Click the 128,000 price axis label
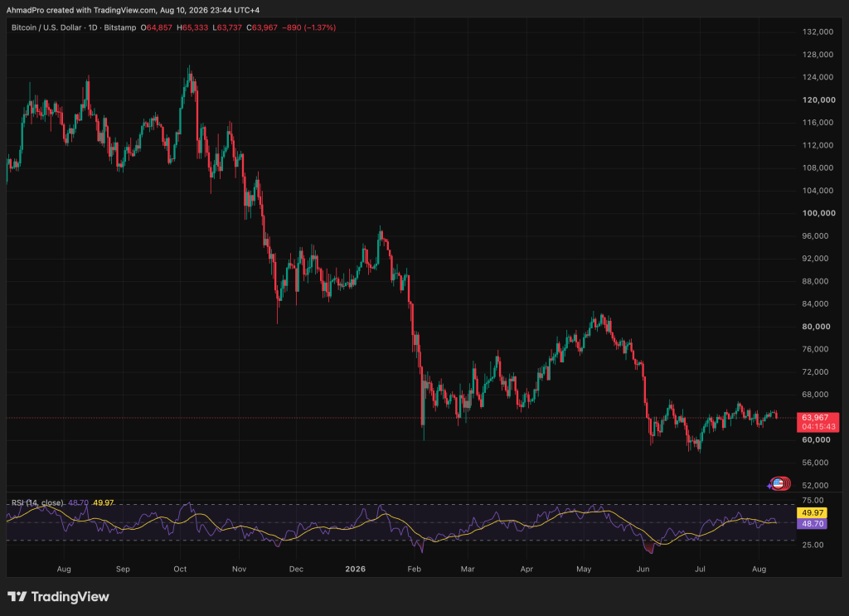Viewport: 849px width, 616px height. 817,55
